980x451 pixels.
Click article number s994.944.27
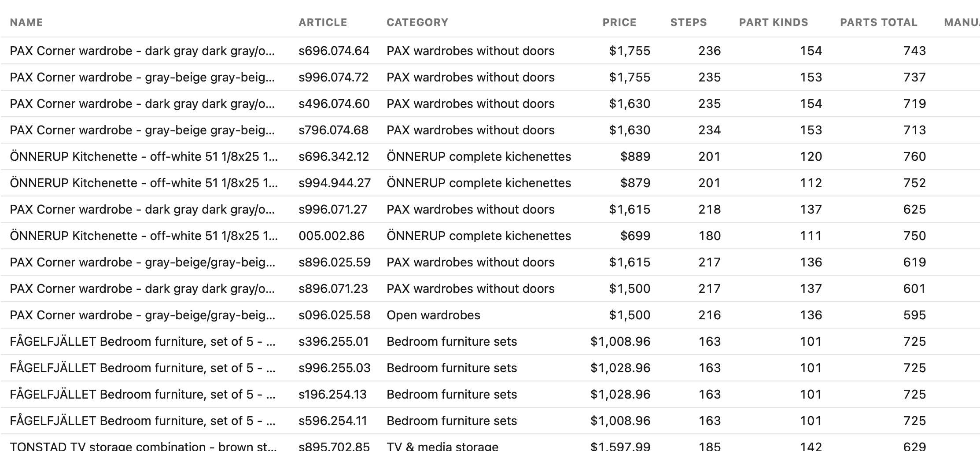(335, 183)
